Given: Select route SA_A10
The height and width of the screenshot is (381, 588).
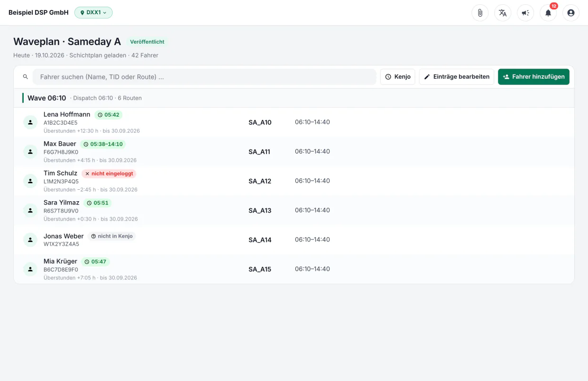Looking at the screenshot, I should pyautogui.click(x=260, y=122).
